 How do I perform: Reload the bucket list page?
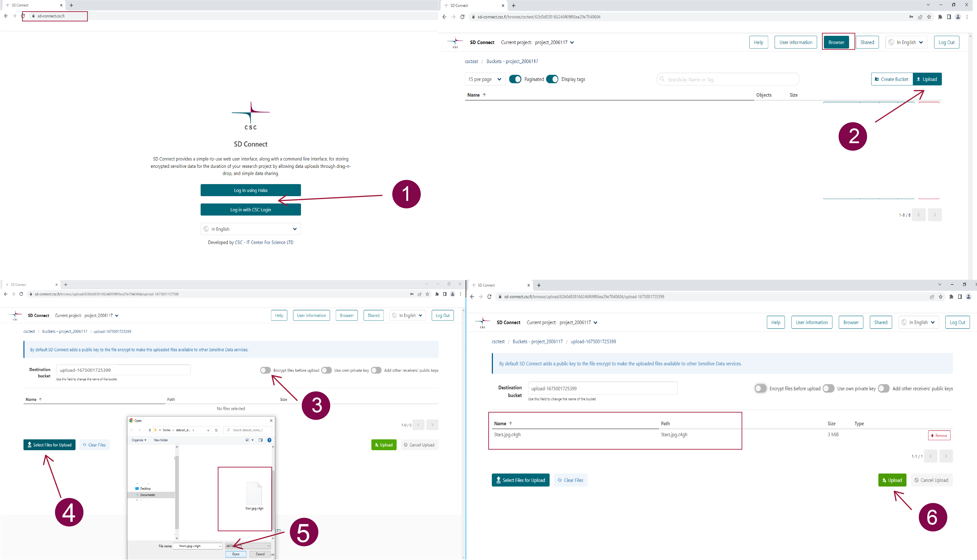pos(463,17)
